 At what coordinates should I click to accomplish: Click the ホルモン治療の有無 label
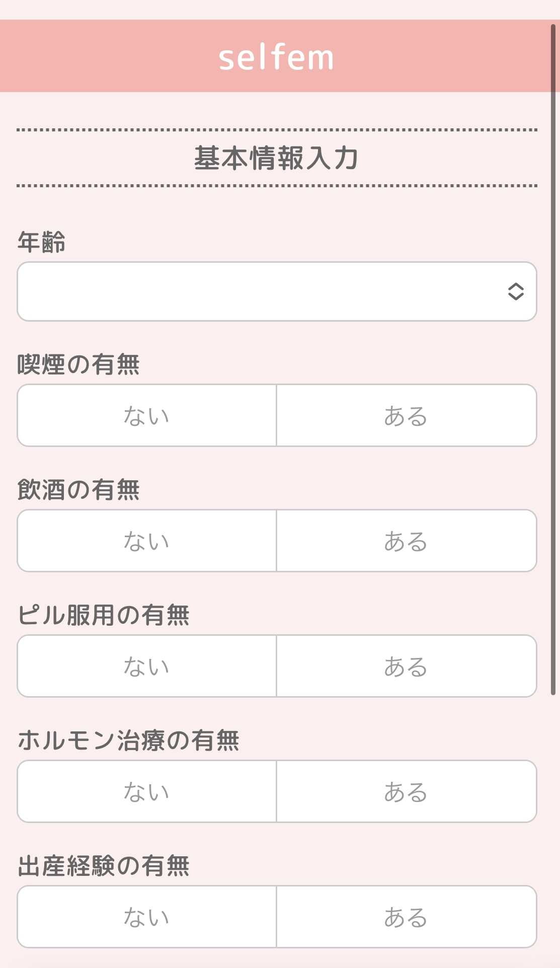coord(128,740)
